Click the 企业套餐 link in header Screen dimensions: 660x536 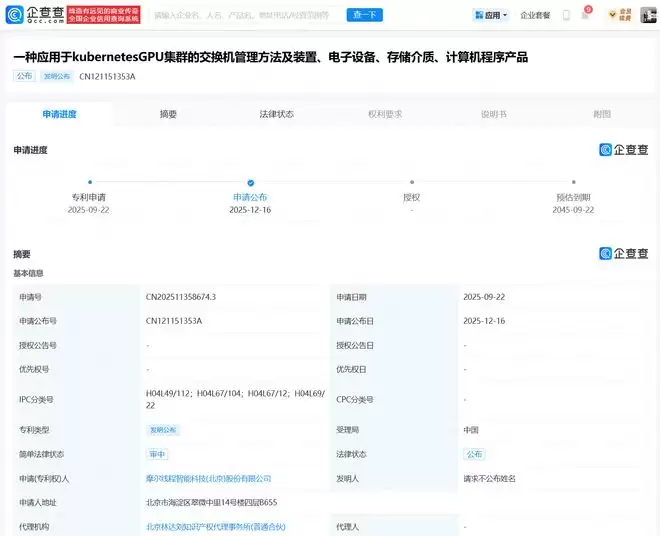click(535, 15)
